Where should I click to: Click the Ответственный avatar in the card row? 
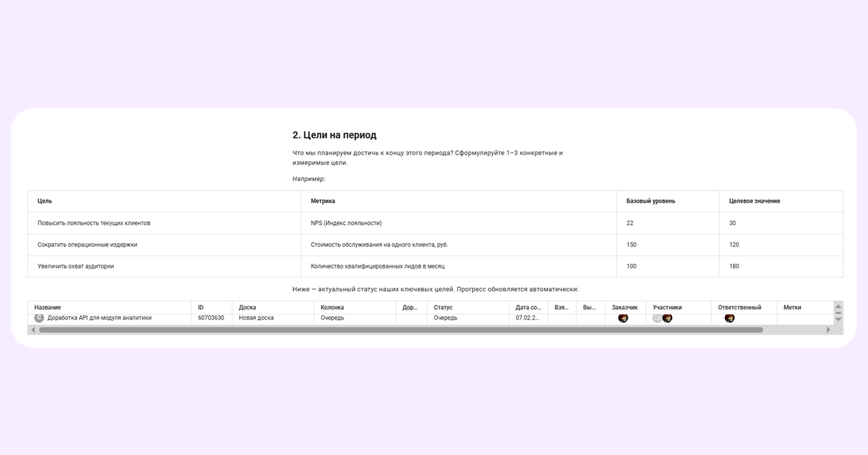coord(729,318)
